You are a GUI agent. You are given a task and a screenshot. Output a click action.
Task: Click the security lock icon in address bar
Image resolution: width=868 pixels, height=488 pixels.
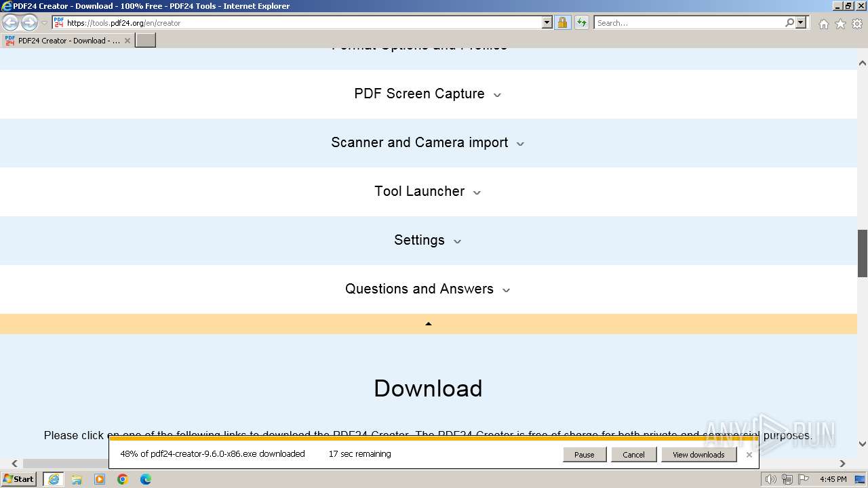click(562, 22)
